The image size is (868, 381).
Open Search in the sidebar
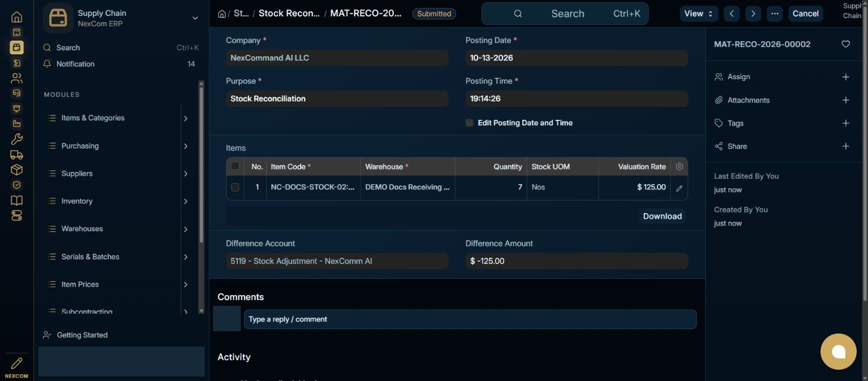click(121, 48)
